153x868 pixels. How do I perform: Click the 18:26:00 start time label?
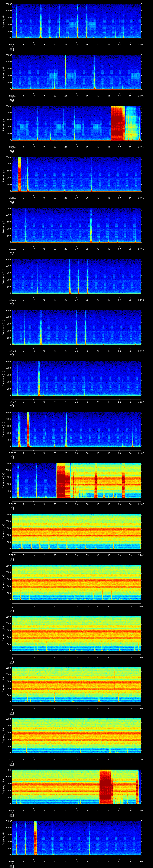[12, 249]
